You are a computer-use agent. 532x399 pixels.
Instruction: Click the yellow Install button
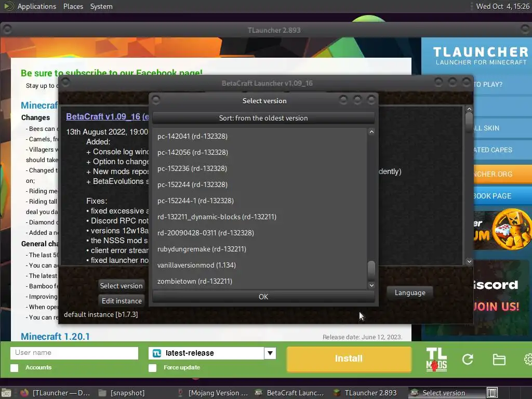click(349, 358)
